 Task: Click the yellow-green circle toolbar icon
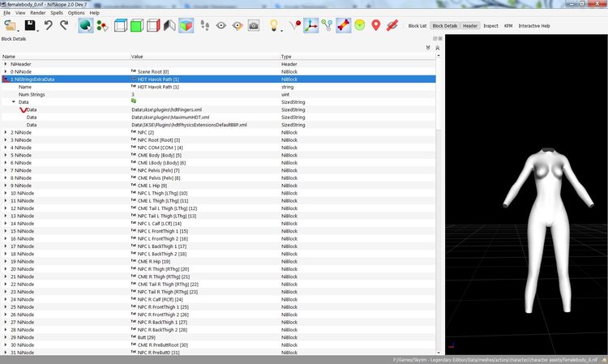360,26
